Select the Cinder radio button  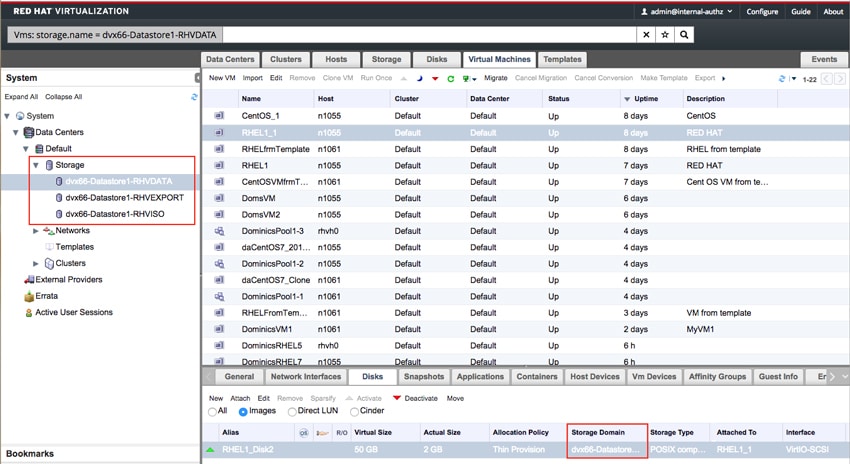[355, 411]
